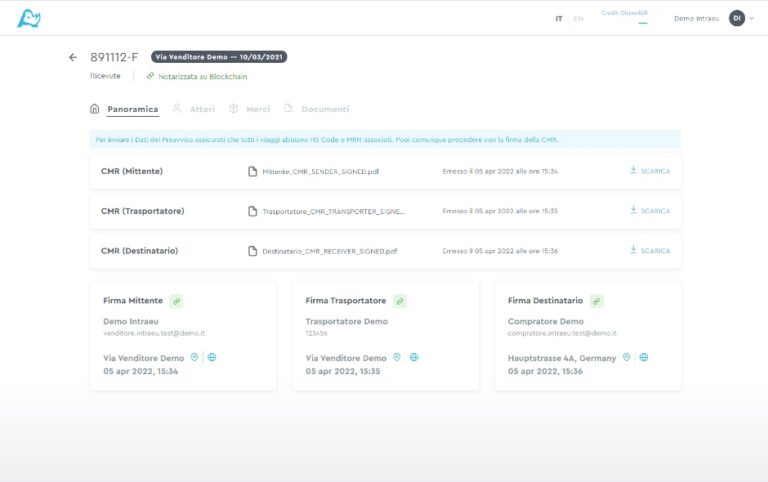Screen dimensions: 768x482
Task: Click the app logo in top-left corner
Action: point(29,18)
